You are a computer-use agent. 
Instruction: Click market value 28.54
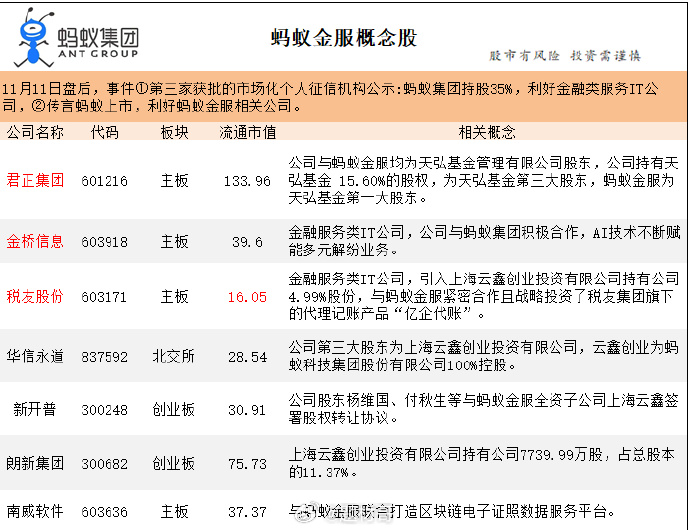(247, 357)
